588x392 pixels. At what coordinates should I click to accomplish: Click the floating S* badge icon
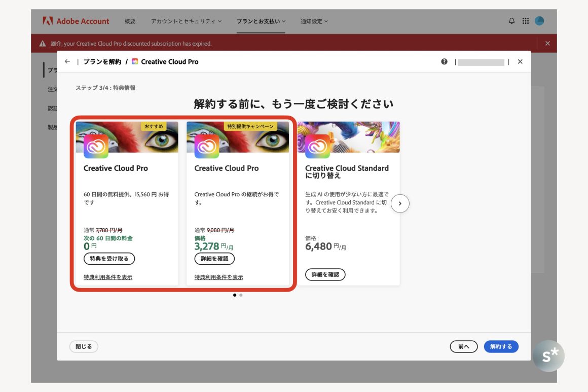pyautogui.click(x=548, y=356)
